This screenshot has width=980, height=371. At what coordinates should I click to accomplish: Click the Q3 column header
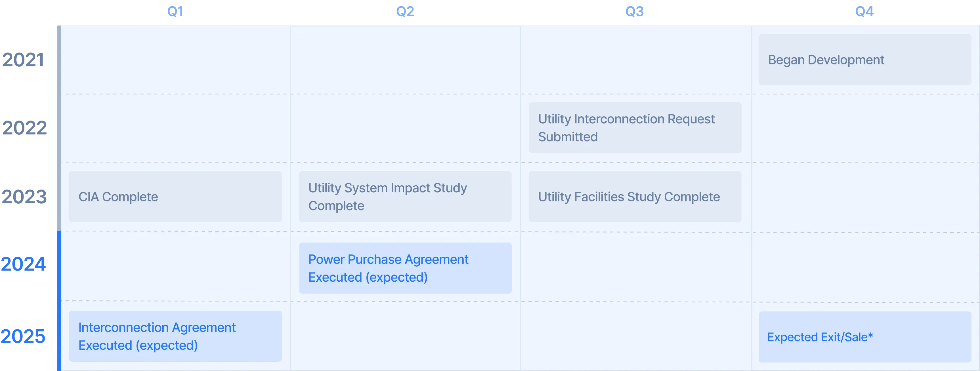tap(635, 11)
